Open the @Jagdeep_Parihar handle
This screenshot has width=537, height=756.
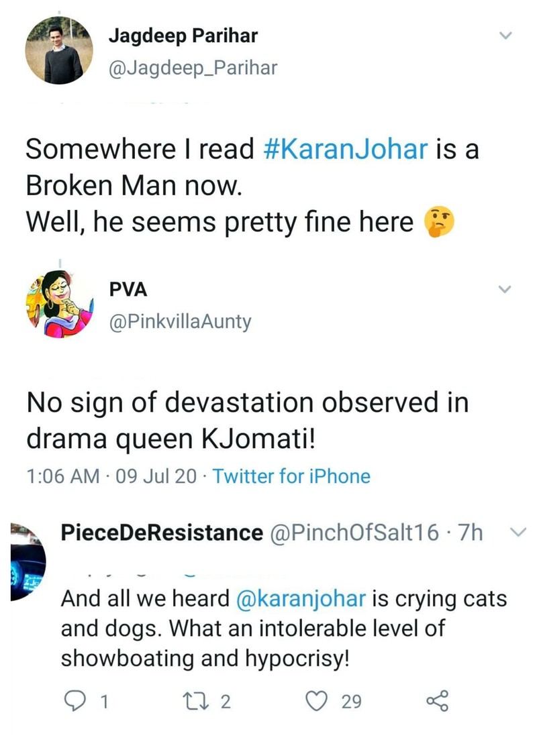193,67
